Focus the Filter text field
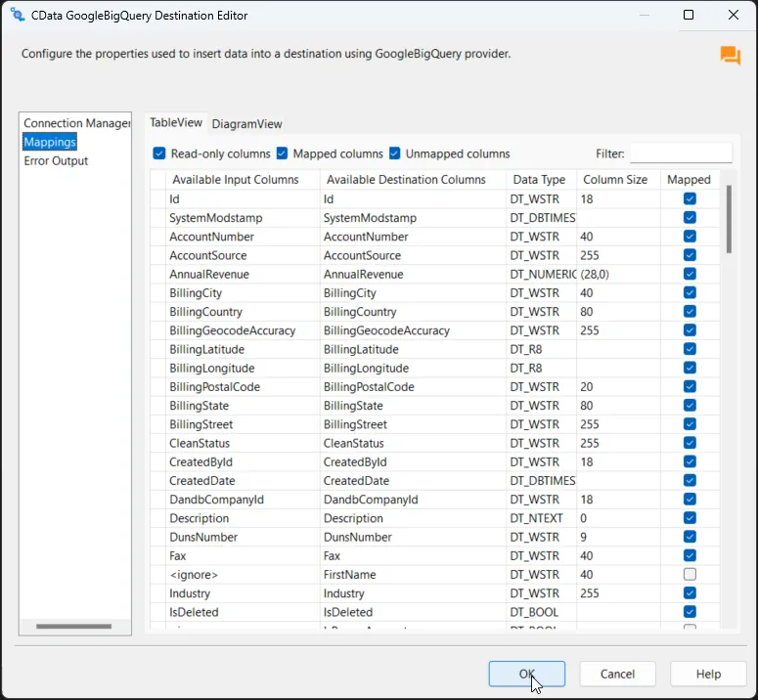The image size is (758, 700). (681, 153)
